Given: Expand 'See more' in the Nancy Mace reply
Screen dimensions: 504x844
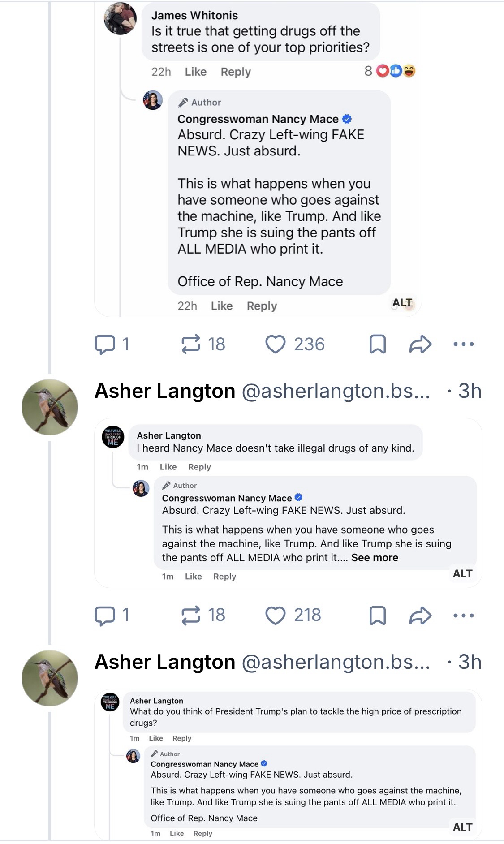Looking at the screenshot, I should tap(375, 558).
